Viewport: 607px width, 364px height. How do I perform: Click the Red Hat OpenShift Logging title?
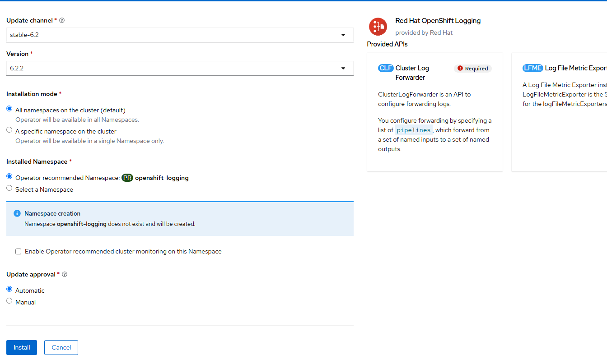tap(438, 21)
